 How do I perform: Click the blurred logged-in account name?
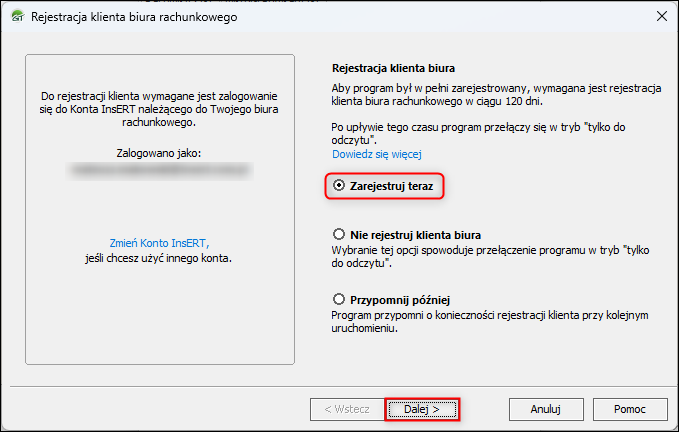click(160, 171)
